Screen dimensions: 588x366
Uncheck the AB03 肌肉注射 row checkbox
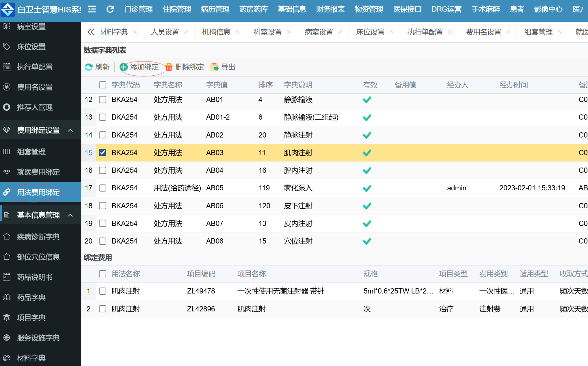point(103,153)
